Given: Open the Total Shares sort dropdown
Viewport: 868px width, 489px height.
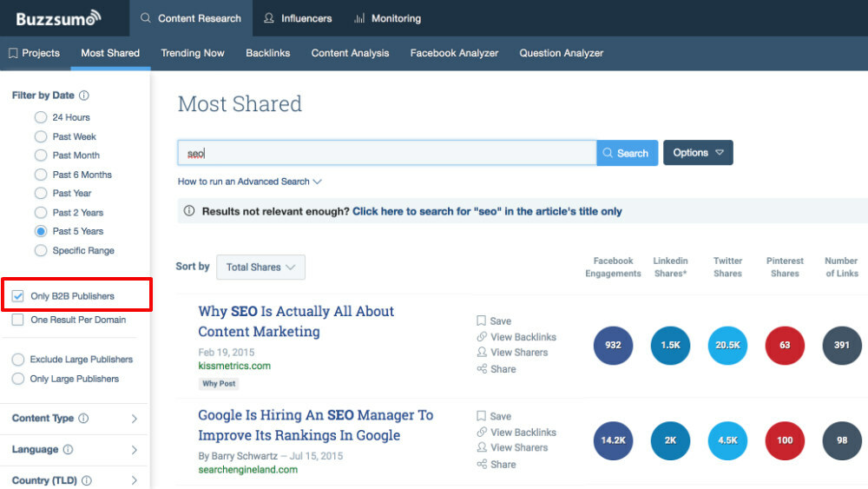Looking at the screenshot, I should pyautogui.click(x=260, y=268).
